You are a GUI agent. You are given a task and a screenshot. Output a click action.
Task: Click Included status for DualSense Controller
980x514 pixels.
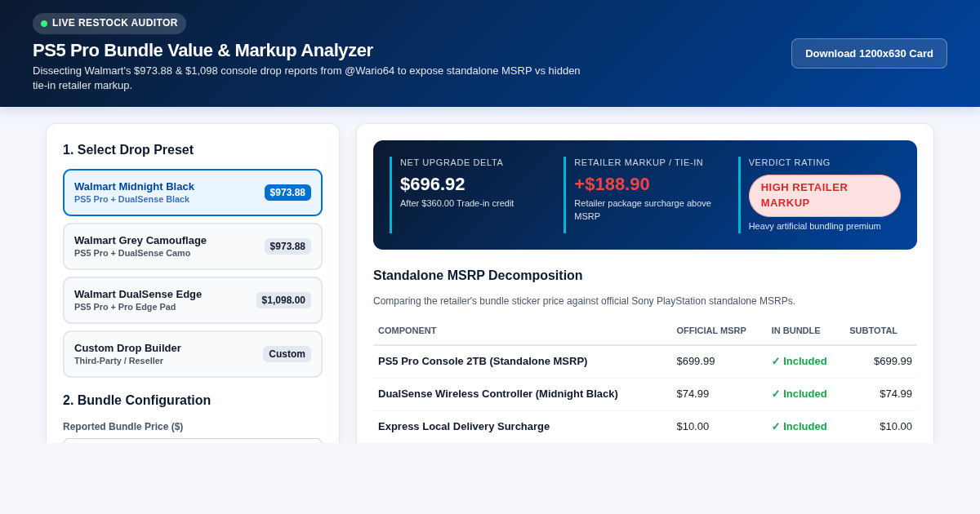[x=799, y=394]
